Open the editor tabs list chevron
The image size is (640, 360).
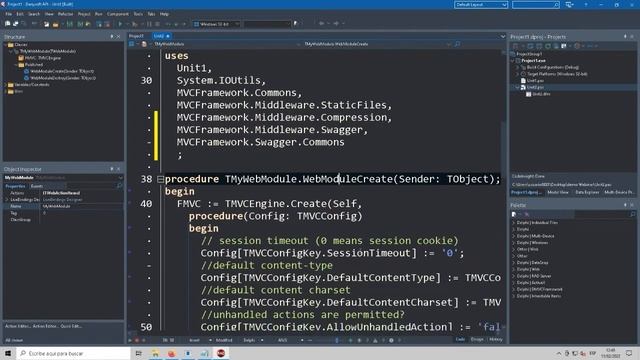503,36
